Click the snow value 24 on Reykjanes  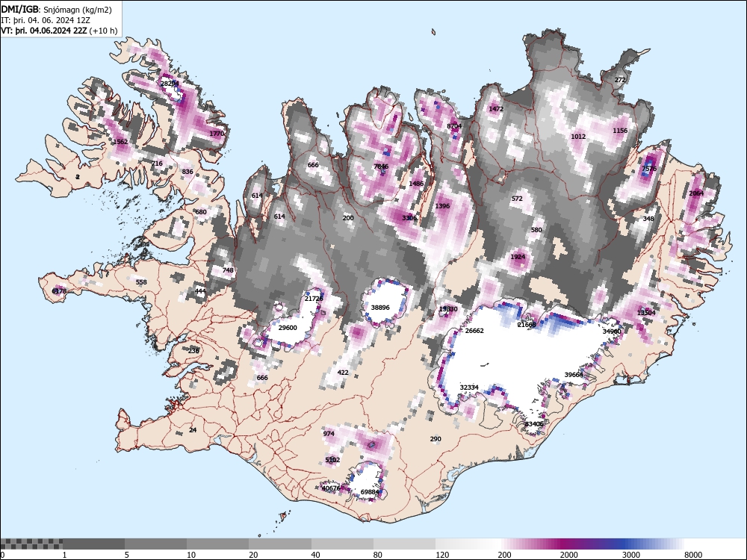[193, 430]
